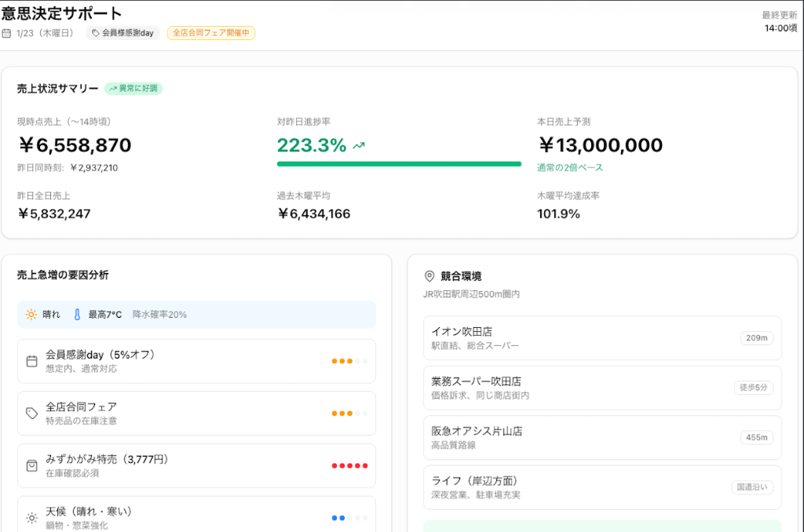
Task: Click the sun icon on 天候 card
Action: click(31, 516)
